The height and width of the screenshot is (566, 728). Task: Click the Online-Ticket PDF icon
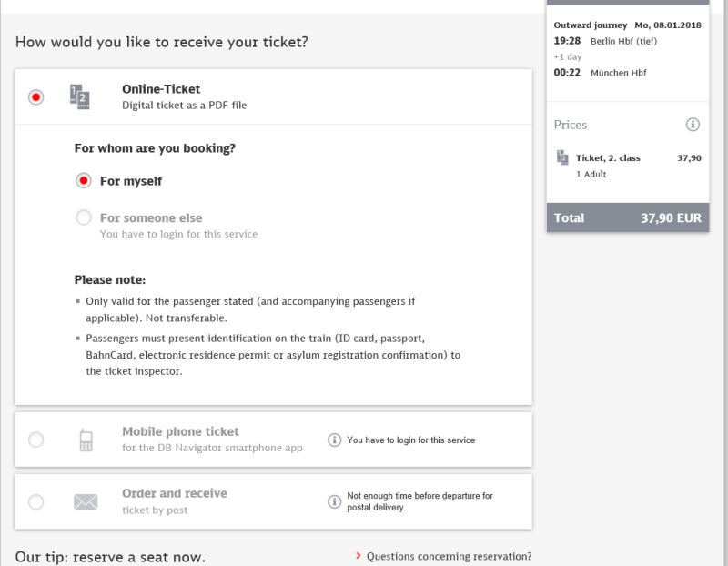tap(80, 97)
